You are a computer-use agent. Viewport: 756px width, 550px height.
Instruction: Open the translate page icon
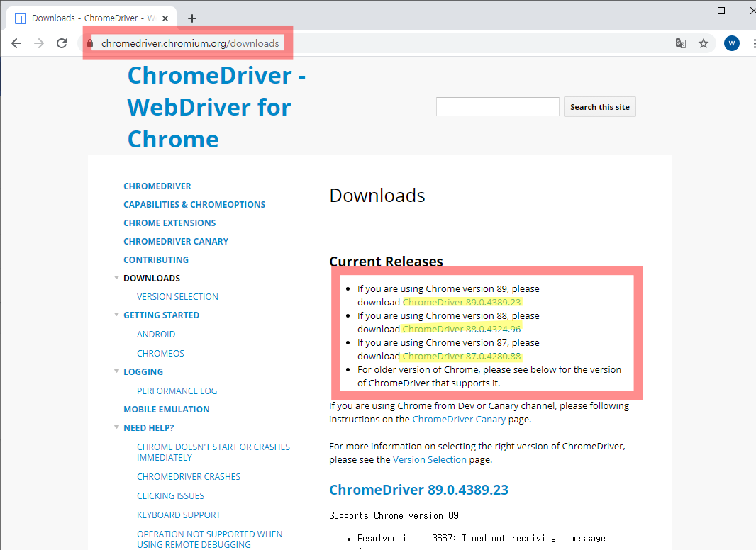click(680, 43)
